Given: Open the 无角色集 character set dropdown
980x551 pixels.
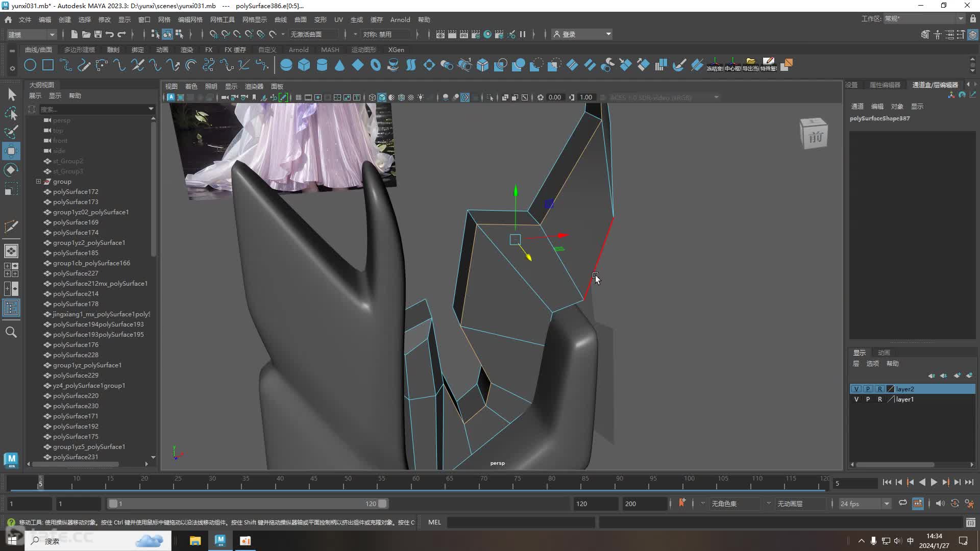Looking at the screenshot, I should tap(735, 504).
